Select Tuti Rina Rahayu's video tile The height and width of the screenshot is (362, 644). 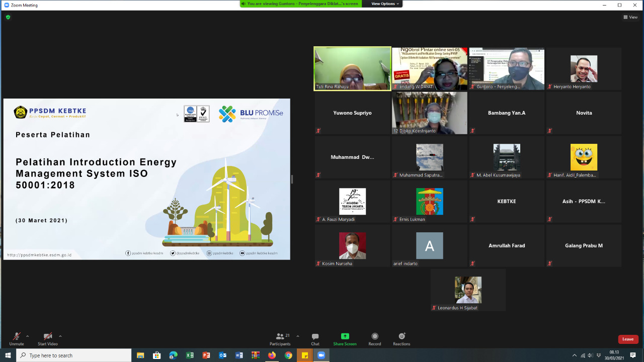[x=352, y=69]
